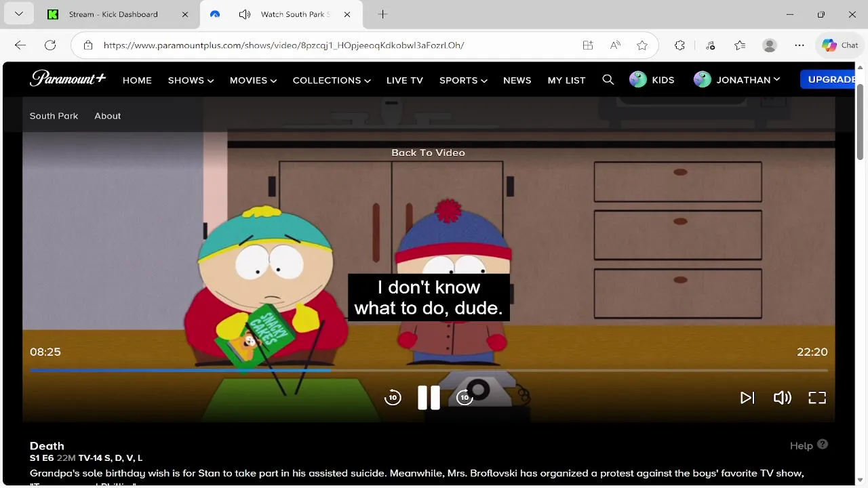Screen dimensions: 868x488
Task: Click the elapsed time 08:25
Action: (x=45, y=352)
